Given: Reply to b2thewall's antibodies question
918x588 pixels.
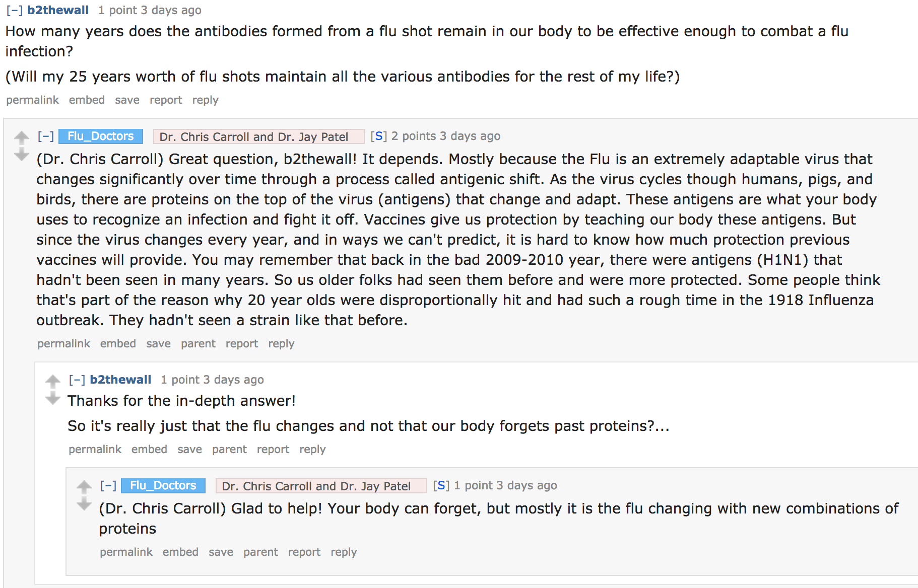Looking at the screenshot, I should coord(205,100).
